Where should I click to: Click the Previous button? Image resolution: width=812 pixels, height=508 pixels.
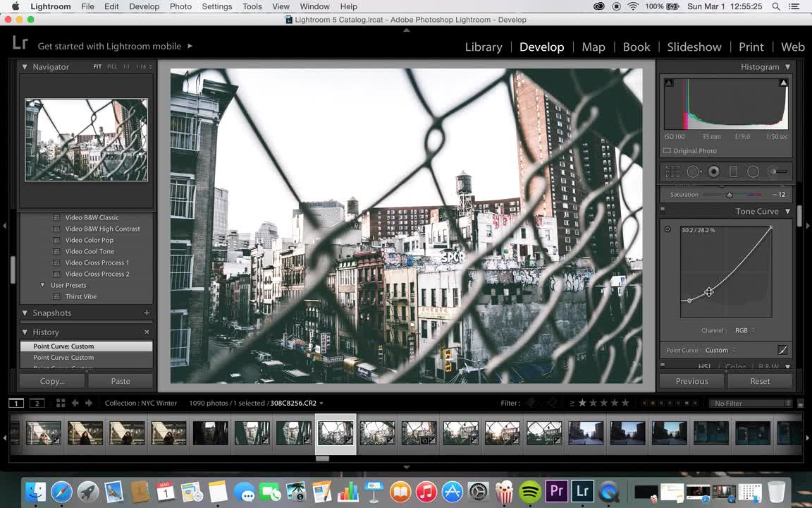(691, 381)
